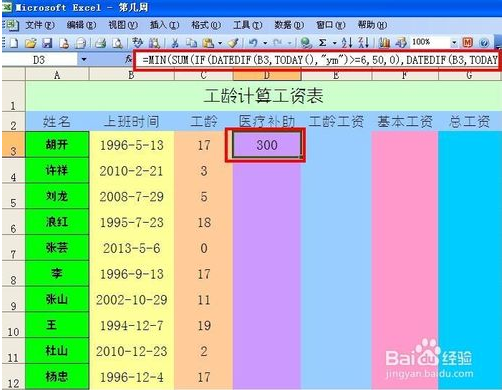Click the 医疗补助 header cell
503x390 pixels.
click(267, 121)
